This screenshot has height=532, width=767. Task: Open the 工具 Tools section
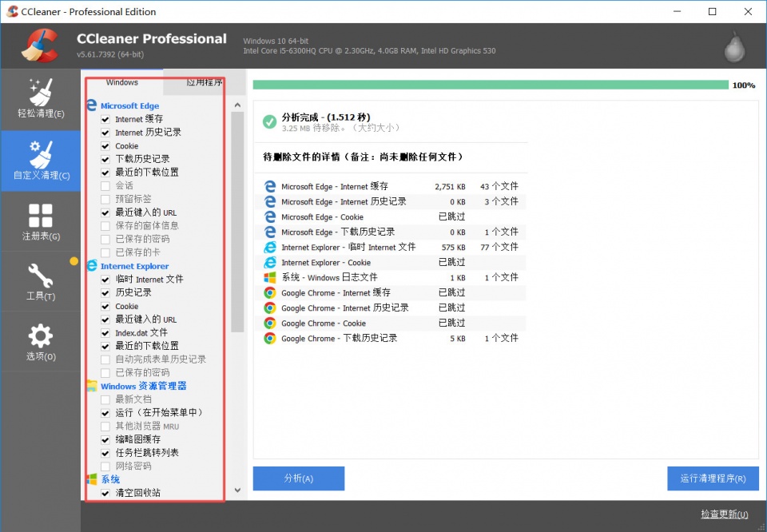tap(41, 282)
